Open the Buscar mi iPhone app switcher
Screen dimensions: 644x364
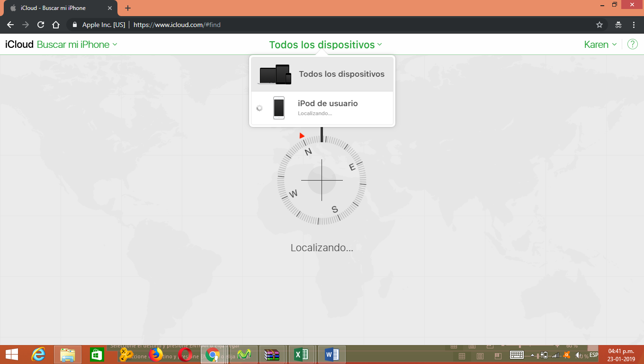(x=77, y=45)
